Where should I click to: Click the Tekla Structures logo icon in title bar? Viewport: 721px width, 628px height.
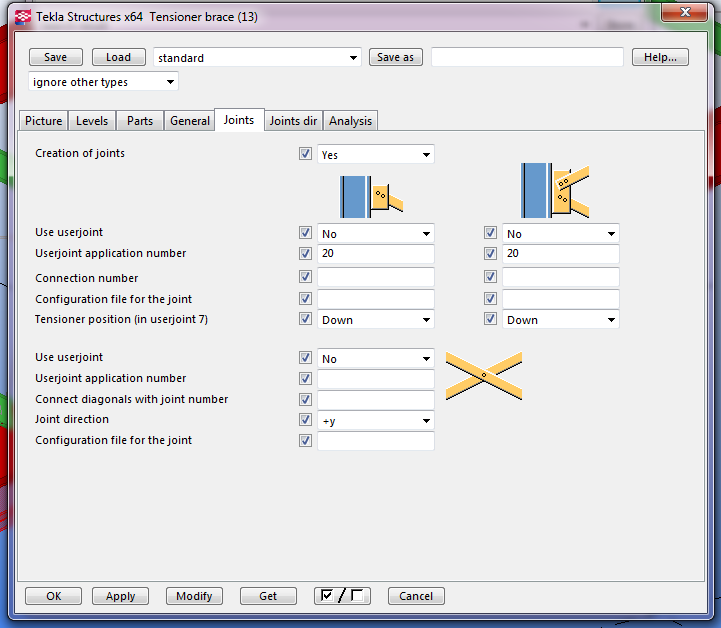point(23,17)
